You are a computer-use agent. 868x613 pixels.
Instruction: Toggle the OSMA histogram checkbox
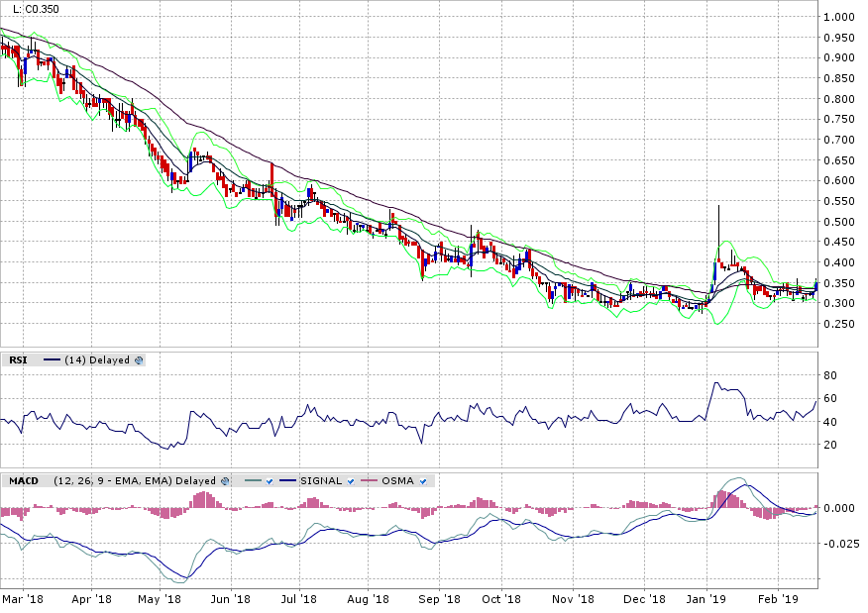pos(425,480)
